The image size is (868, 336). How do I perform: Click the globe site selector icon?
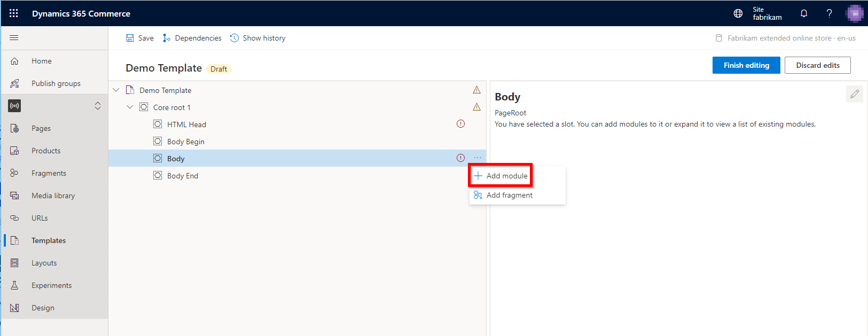pyautogui.click(x=738, y=13)
